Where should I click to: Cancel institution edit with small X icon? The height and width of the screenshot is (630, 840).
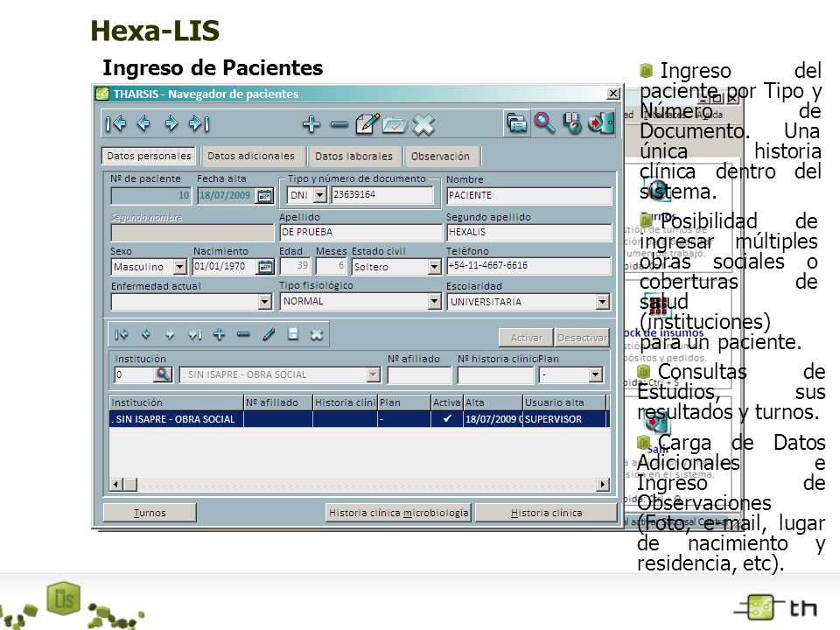317,335
